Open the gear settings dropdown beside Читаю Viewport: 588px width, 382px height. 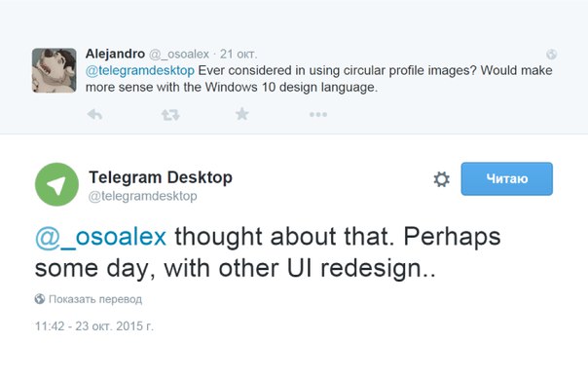[441, 179]
